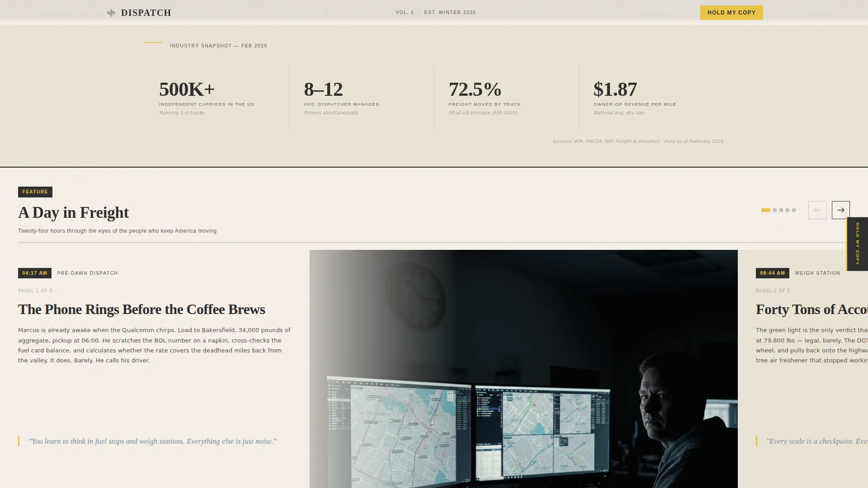
Task: Click 'INDUSTRY SNAPSHOT — FEB 2026' label
Action: [x=218, y=46]
